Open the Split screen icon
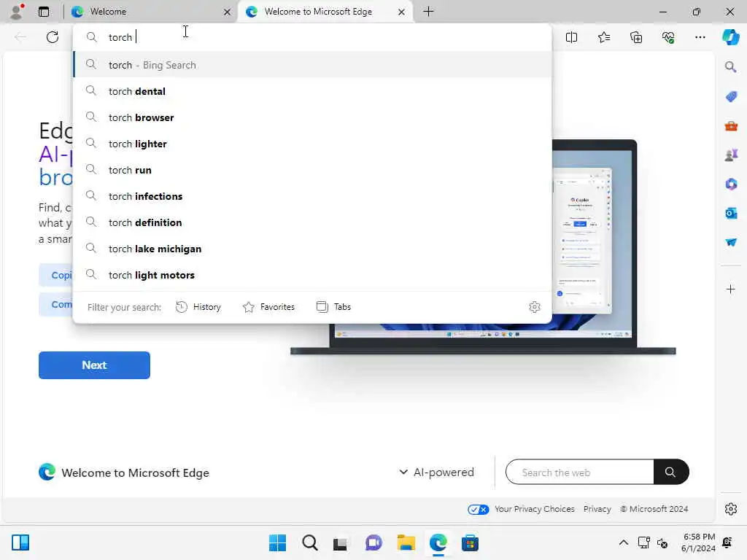The height and width of the screenshot is (560, 747). [x=571, y=37]
